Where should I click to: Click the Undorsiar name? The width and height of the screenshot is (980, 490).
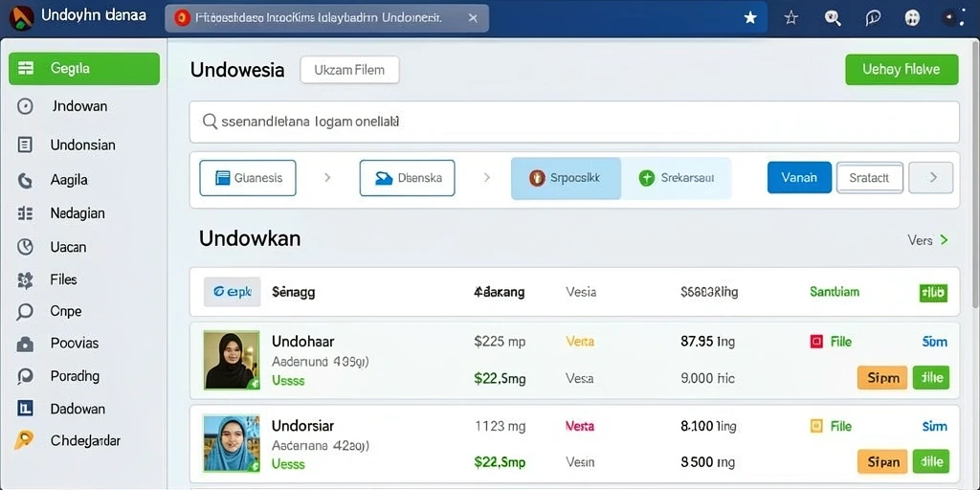click(x=303, y=426)
